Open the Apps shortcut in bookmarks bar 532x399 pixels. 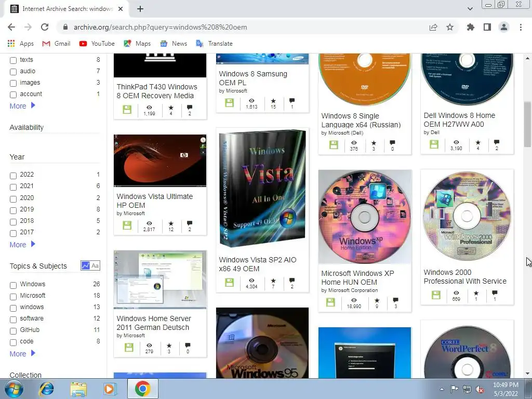tap(21, 44)
